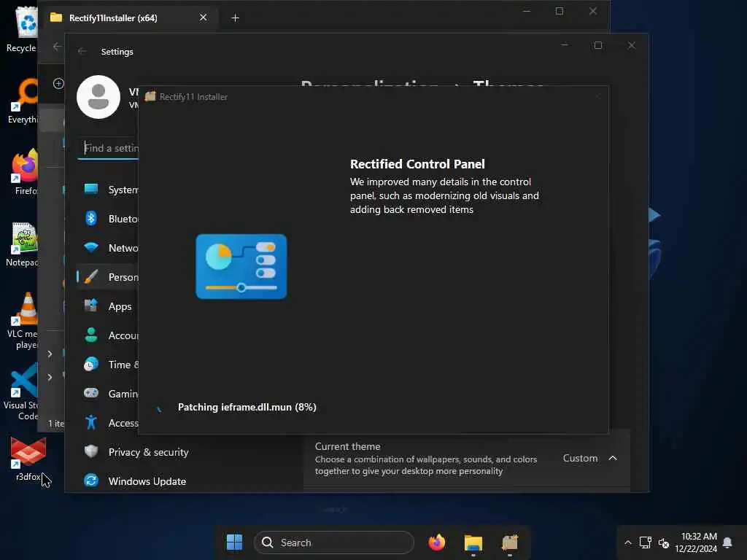Viewport: 747px width, 560px height.
Task: Click the network status tray icon
Action: click(x=646, y=542)
